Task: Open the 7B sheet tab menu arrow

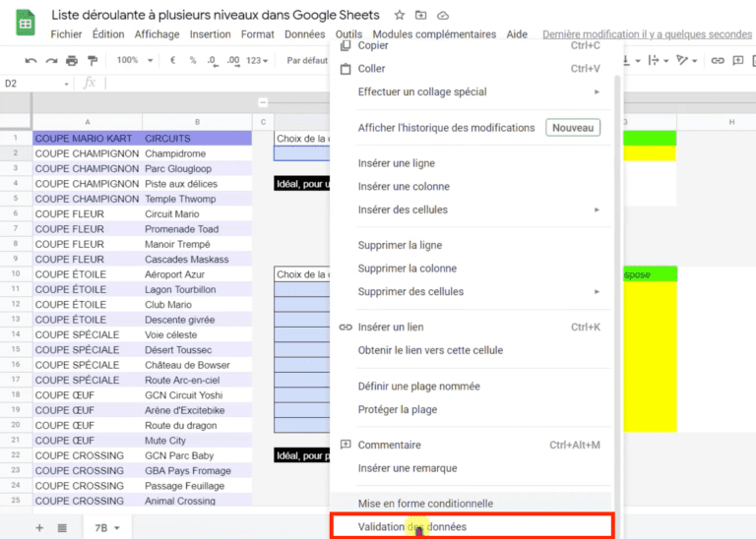Action: pyautogui.click(x=117, y=528)
